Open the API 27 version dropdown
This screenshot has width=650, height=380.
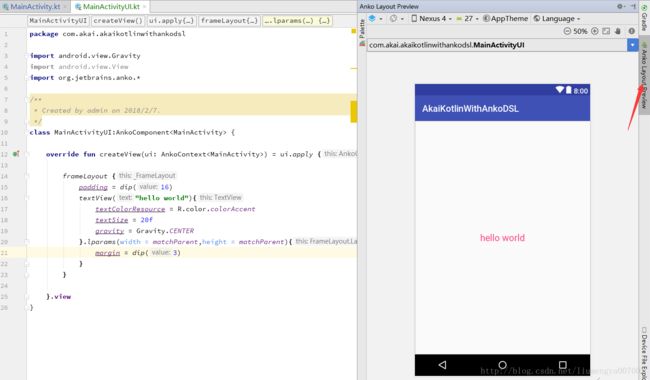[468, 19]
